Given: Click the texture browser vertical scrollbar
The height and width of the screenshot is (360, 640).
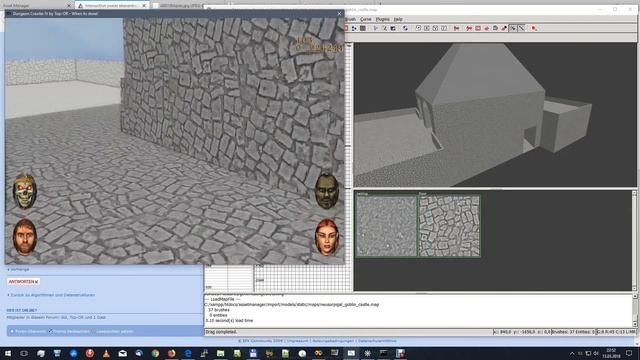Looking at the screenshot, I should coord(634,241).
